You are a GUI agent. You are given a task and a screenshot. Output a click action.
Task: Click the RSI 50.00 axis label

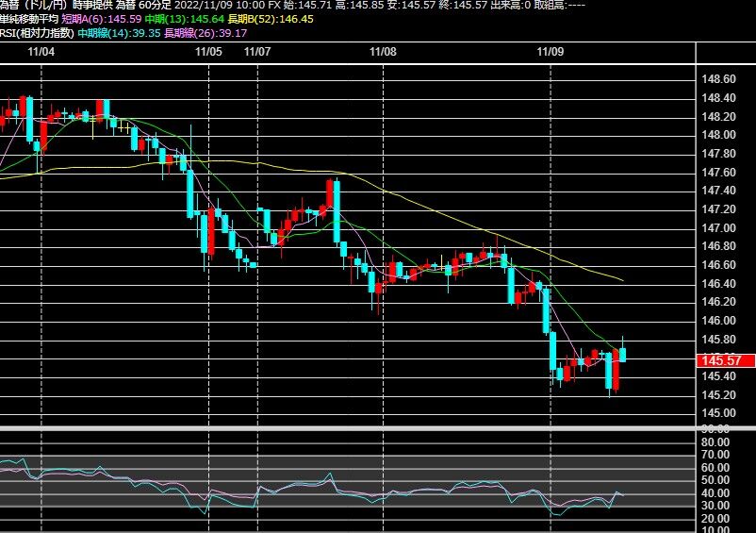[715, 480]
